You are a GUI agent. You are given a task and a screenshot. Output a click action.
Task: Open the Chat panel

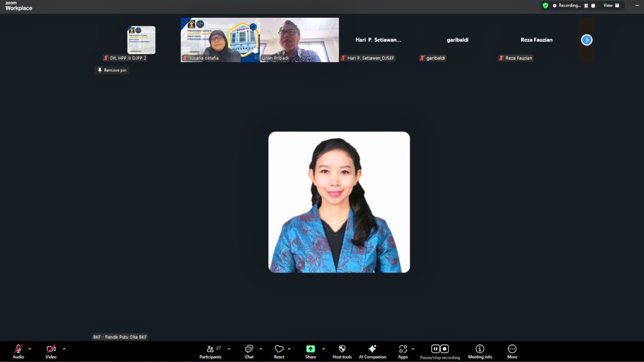[x=249, y=349]
